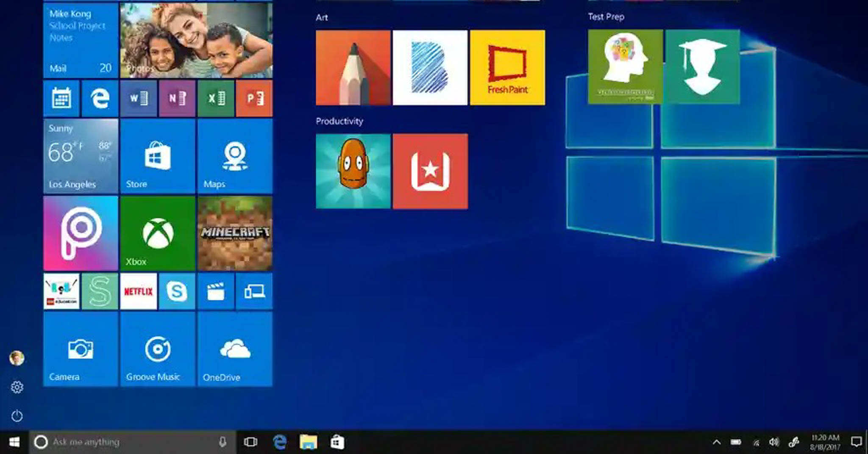The image size is (868, 454).
Task: Launch the Minecraft tile
Action: tap(235, 233)
